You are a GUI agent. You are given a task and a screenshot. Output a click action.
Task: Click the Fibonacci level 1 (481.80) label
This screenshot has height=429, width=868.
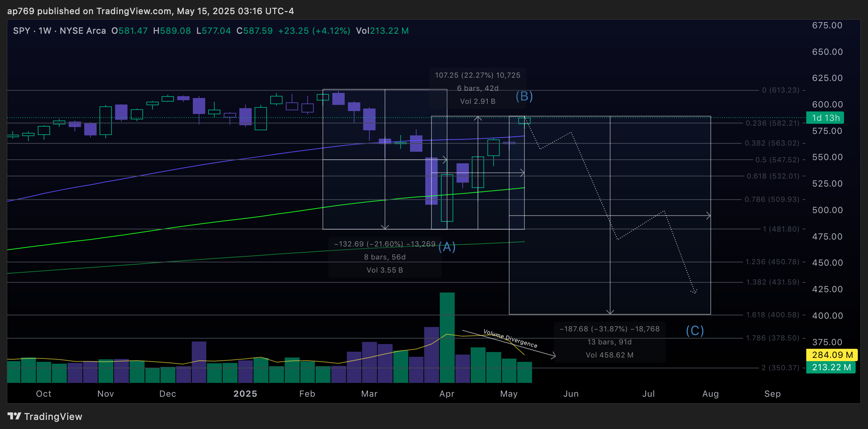(x=781, y=229)
